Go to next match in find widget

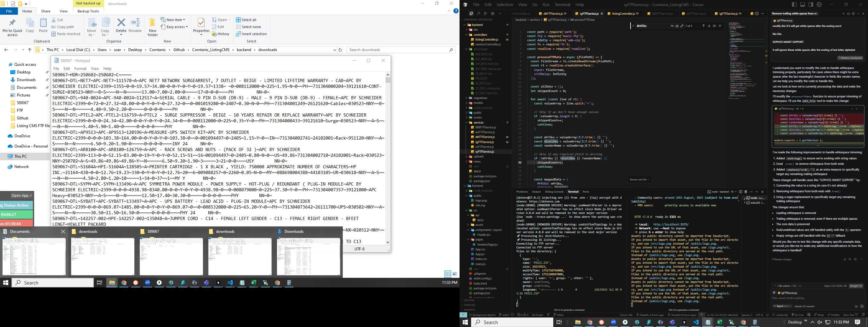pyautogui.click(x=709, y=26)
